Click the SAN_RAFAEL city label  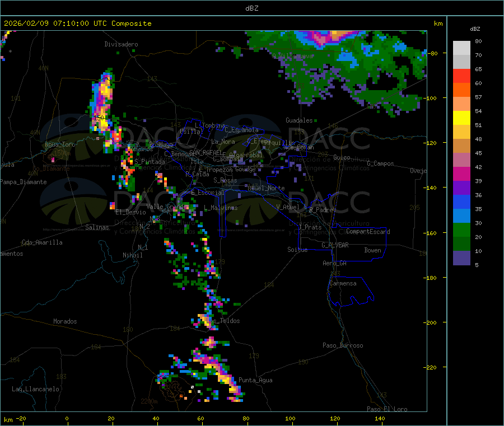[206, 152]
